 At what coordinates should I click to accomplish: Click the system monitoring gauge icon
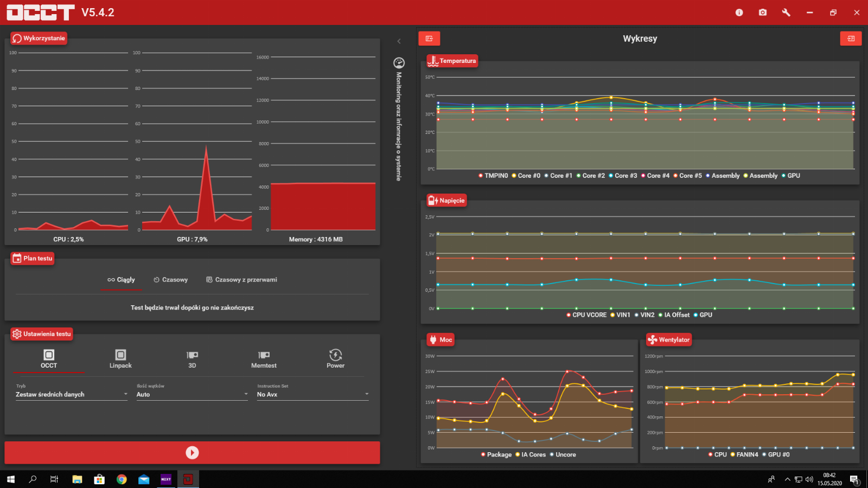399,63
